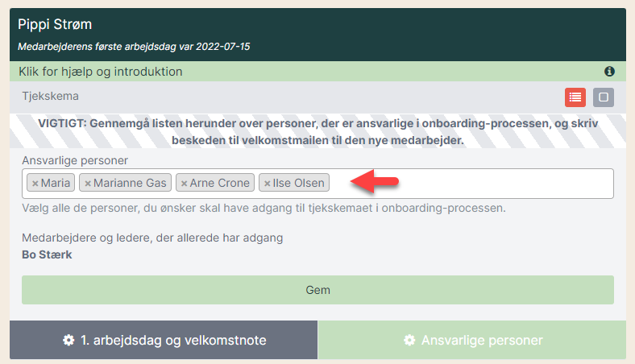
Task: Click the Pippi Strøm header title
Action: pos(55,25)
